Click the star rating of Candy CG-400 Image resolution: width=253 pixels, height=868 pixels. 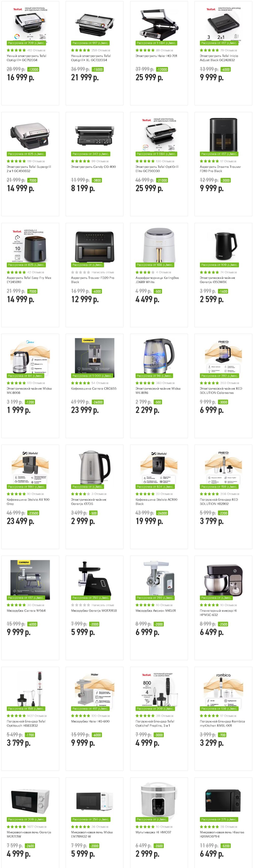tap(80, 161)
